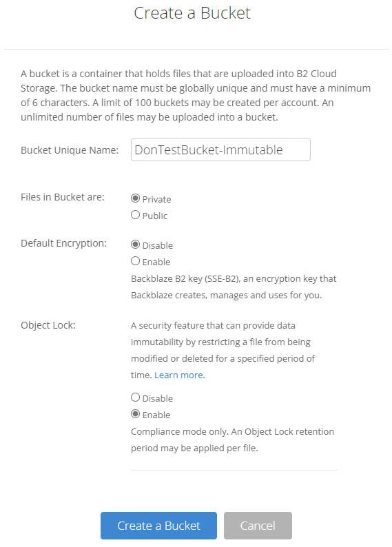Choose Enable under Default Encryption
Image resolution: width=392 pixels, height=547 pixels.
tap(135, 261)
